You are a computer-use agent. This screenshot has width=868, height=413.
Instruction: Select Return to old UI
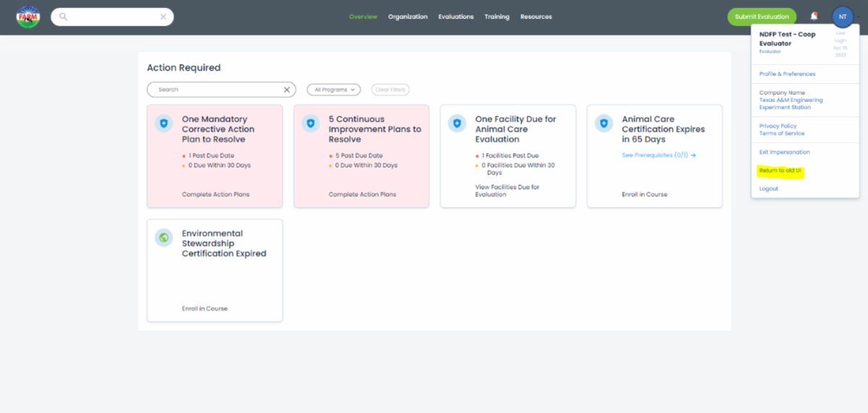780,171
